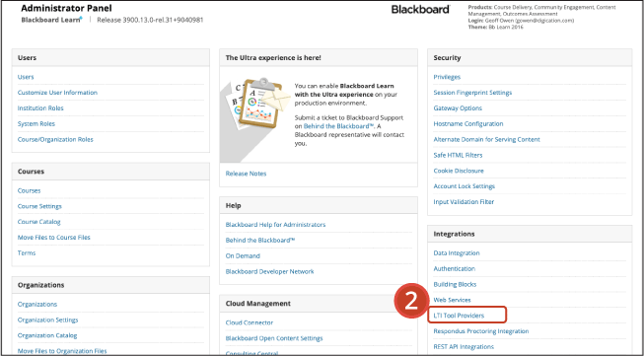The height and width of the screenshot is (356, 644).
Task: Open Course Settings
Action: coord(39,206)
